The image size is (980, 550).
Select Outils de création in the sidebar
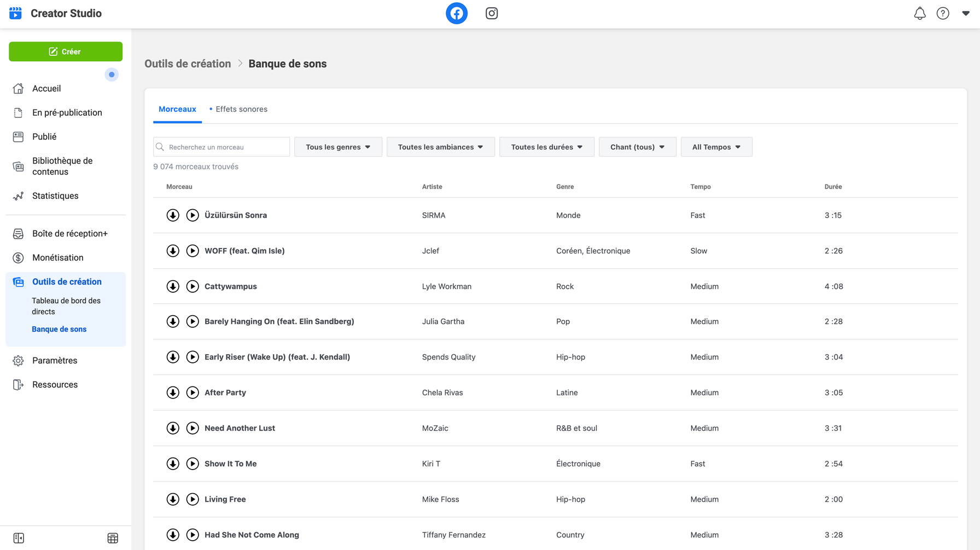[x=66, y=281]
